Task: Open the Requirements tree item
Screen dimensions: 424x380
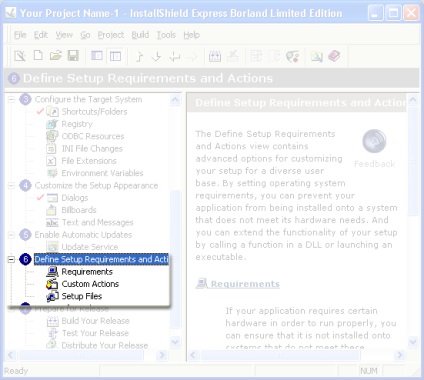Action: point(87,272)
